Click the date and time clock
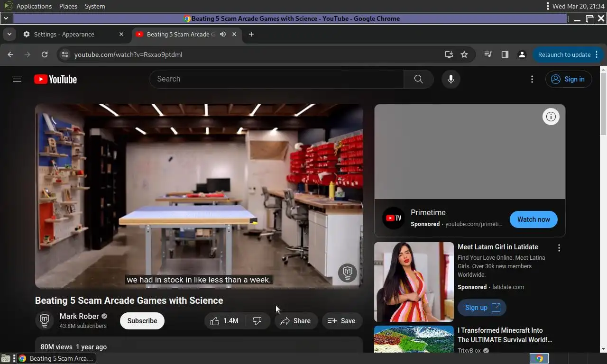 click(x=578, y=6)
